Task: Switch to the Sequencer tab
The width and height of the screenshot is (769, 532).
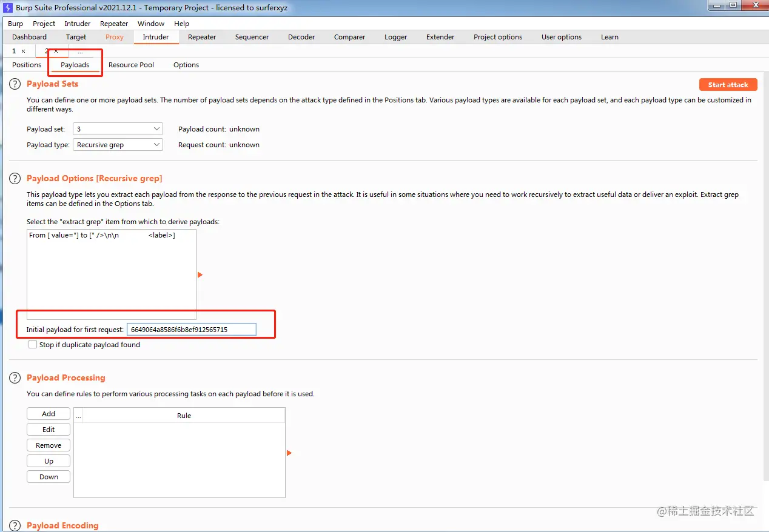Action: coord(252,37)
